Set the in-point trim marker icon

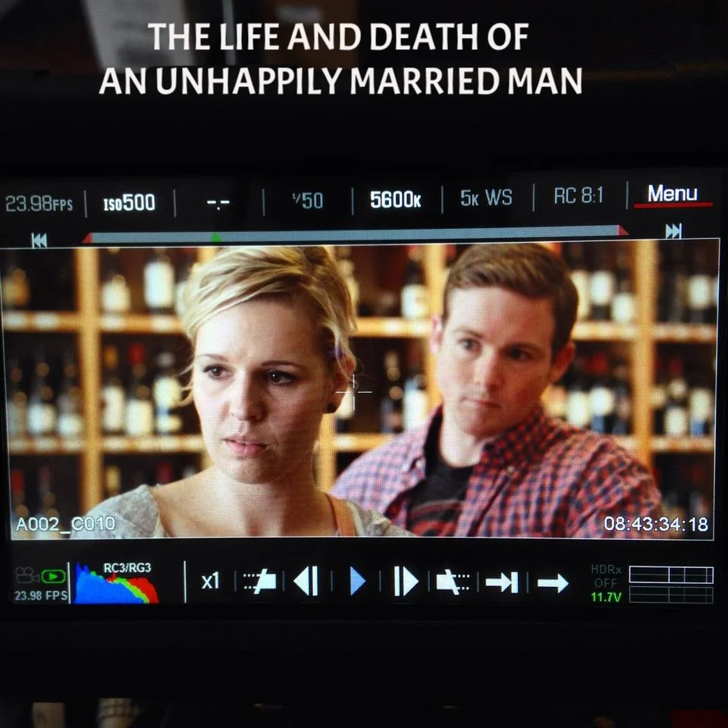coord(260,582)
